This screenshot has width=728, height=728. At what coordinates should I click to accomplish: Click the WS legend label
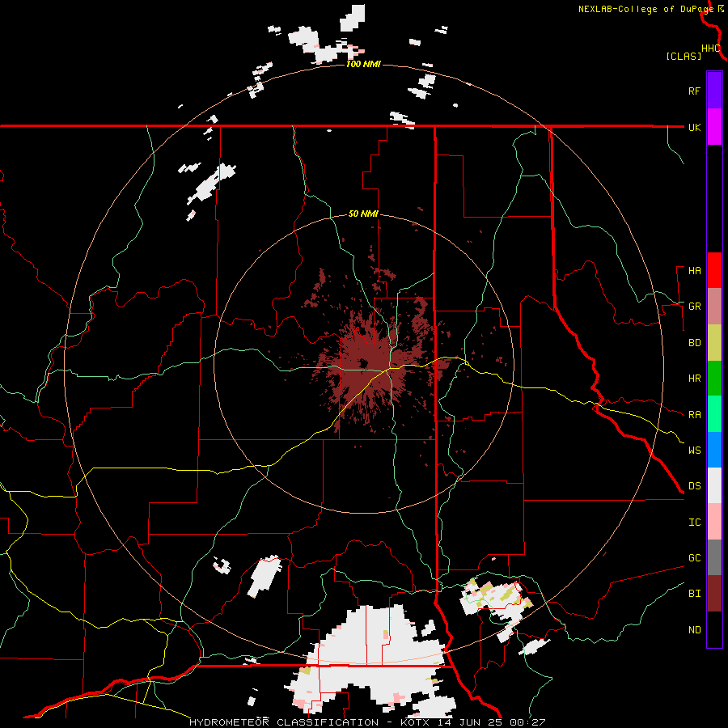tap(694, 450)
